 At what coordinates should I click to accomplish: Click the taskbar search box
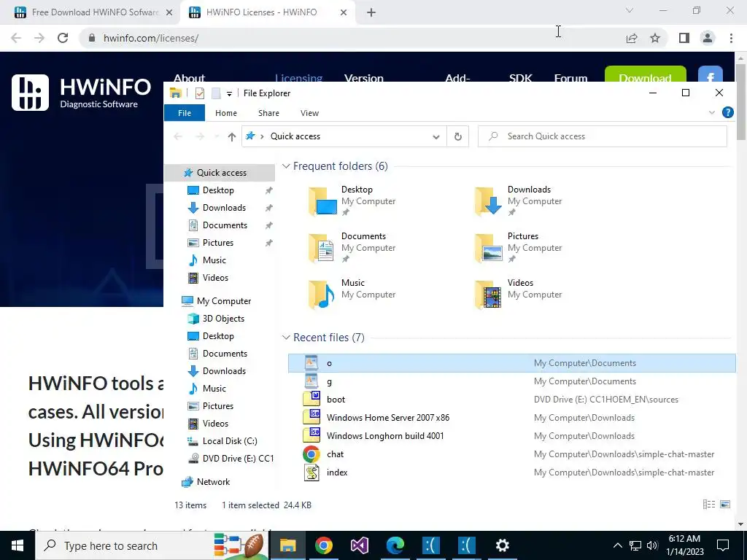[x=152, y=545]
